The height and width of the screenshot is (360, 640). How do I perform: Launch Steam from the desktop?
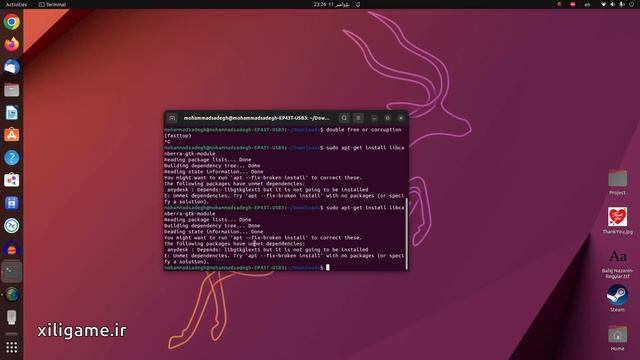point(617,298)
